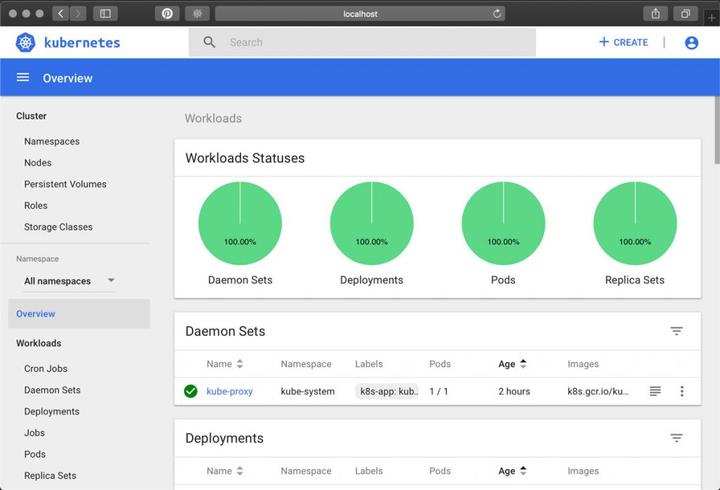Click the search magnifier icon
Image resolution: width=720 pixels, height=490 pixels.
(x=209, y=42)
